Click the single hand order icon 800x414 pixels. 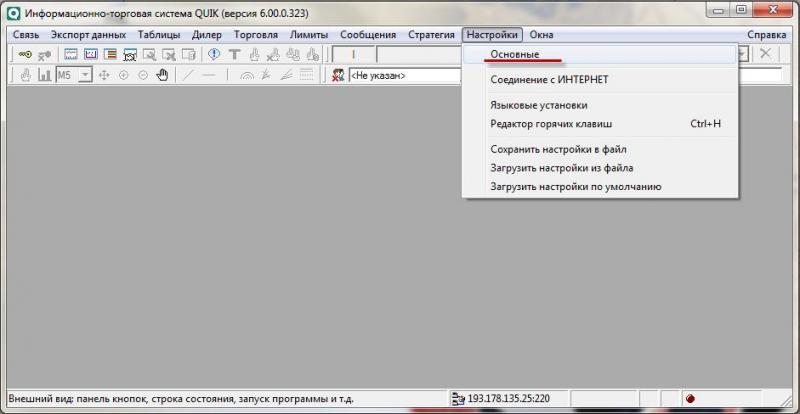point(255,54)
